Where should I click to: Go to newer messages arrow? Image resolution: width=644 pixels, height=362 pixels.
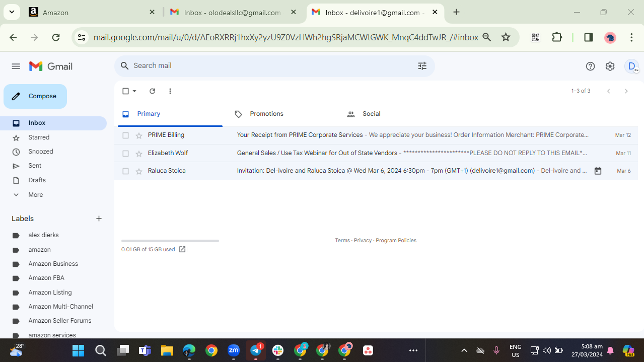[608, 91]
